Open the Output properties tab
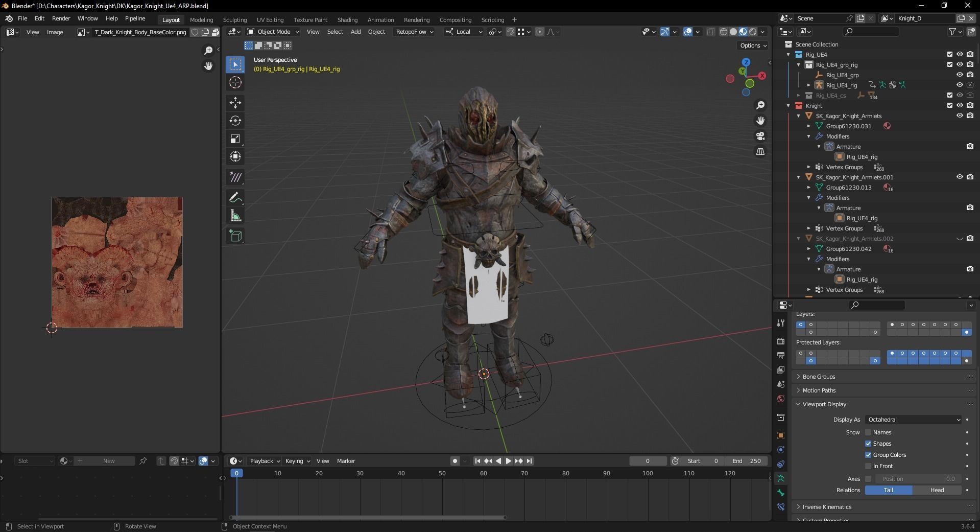The height and width of the screenshot is (532, 980). [781, 355]
